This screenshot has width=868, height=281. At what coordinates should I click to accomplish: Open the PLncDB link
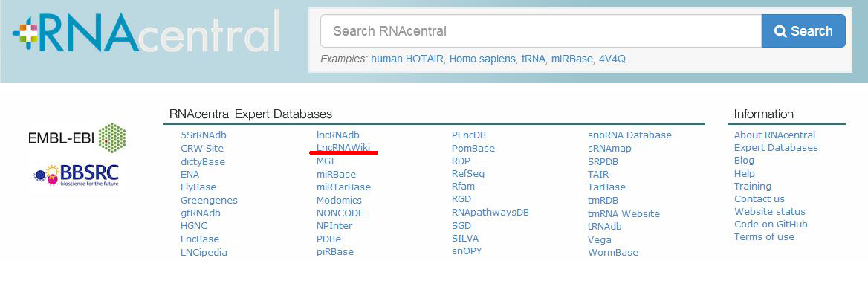click(469, 135)
